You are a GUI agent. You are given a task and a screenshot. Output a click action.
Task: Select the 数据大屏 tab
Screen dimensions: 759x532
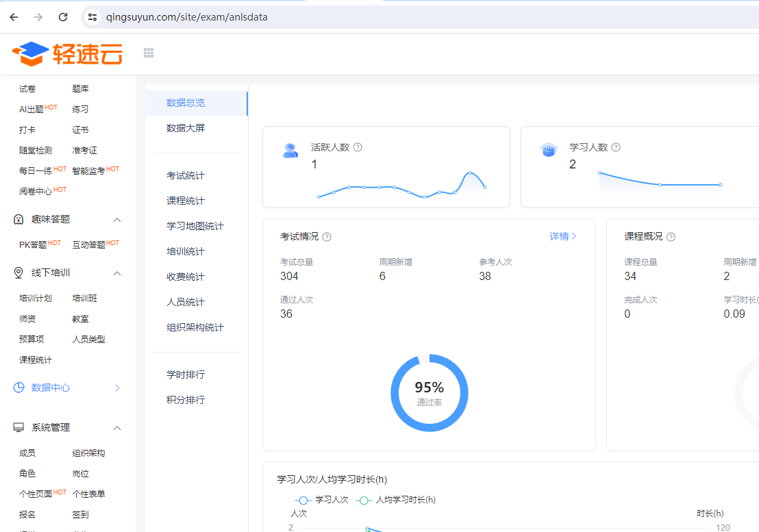[x=186, y=128]
